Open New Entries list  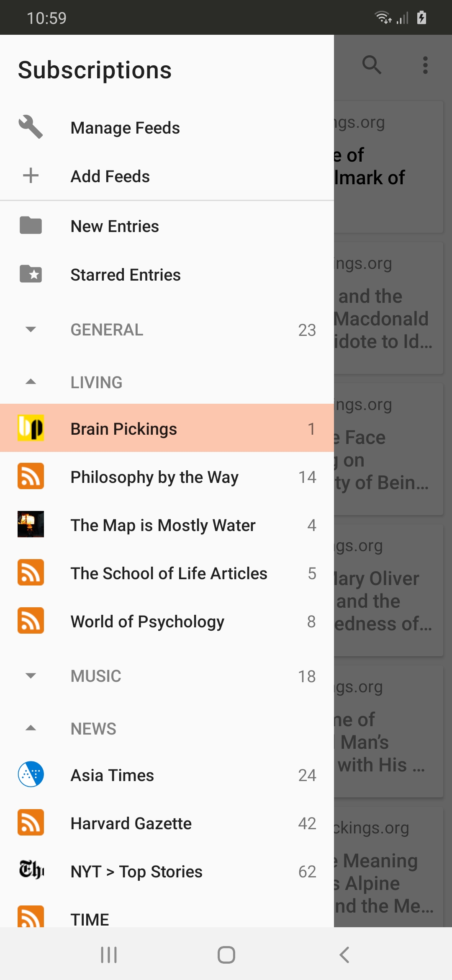(x=167, y=226)
